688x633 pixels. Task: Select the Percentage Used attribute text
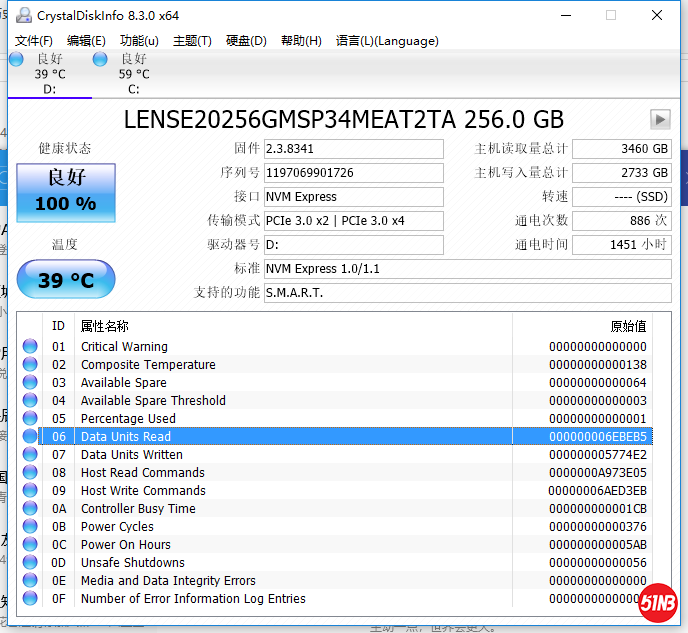[x=128, y=418]
